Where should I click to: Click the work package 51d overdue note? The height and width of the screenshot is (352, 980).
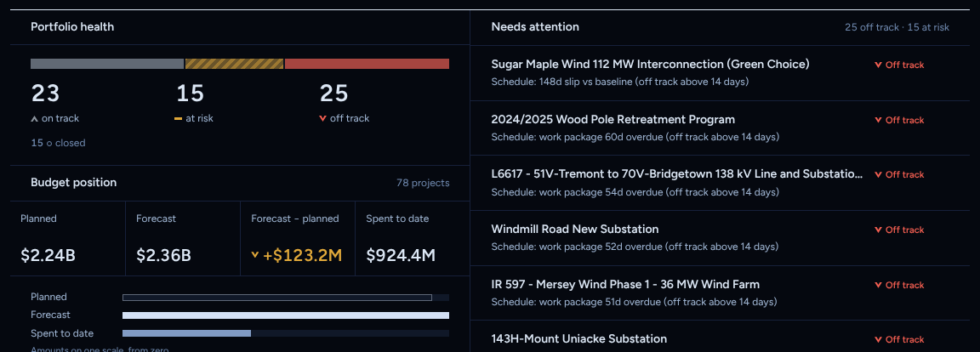tap(634, 302)
